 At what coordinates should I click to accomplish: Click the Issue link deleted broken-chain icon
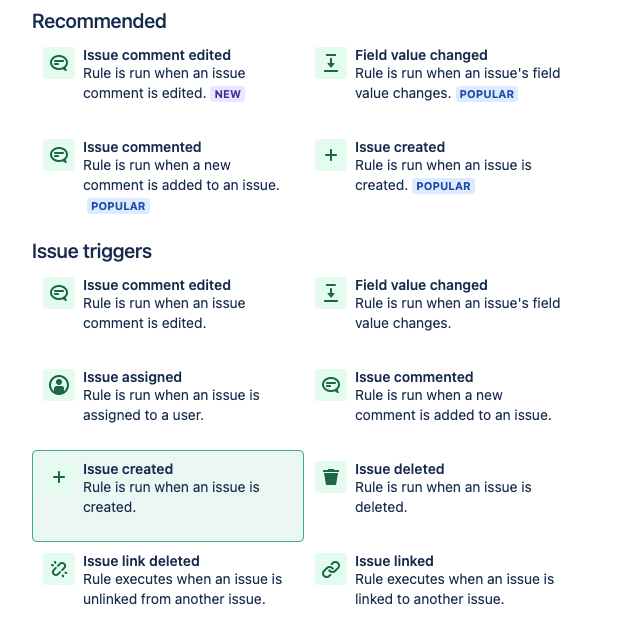click(59, 569)
